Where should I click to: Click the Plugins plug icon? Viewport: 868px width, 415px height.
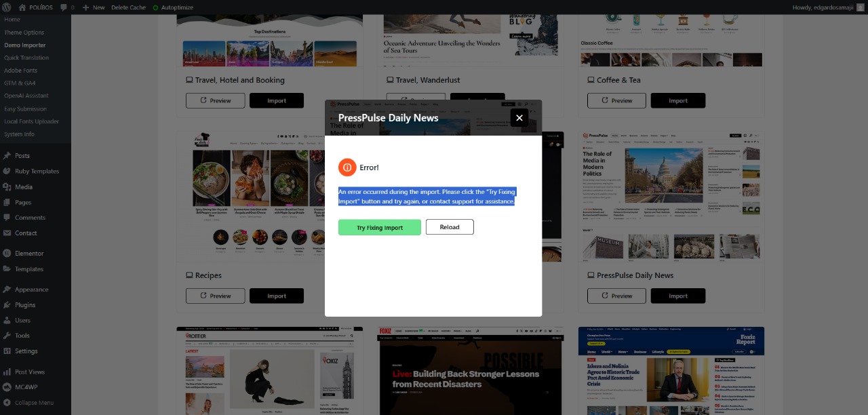point(7,305)
